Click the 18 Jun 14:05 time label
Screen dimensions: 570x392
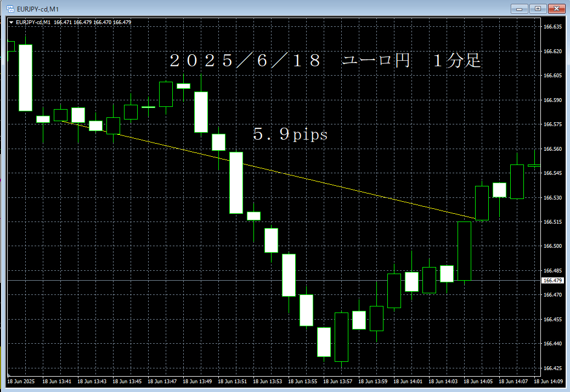(x=478, y=382)
